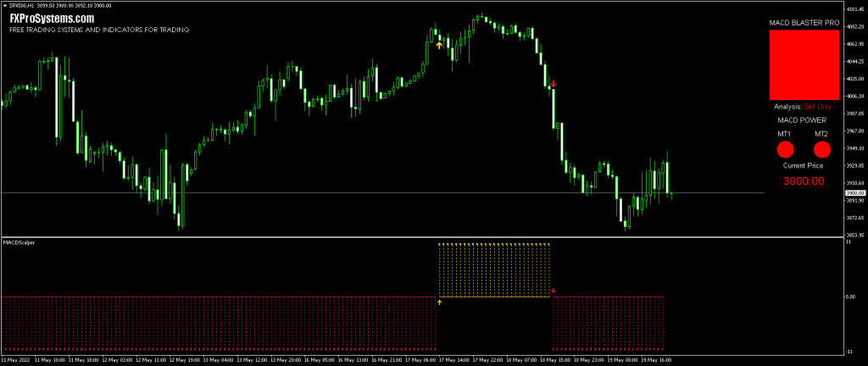Viewport: 868px width, 366px height.
Task: Click the 0.00 level on indicator scale
Action: (x=852, y=297)
